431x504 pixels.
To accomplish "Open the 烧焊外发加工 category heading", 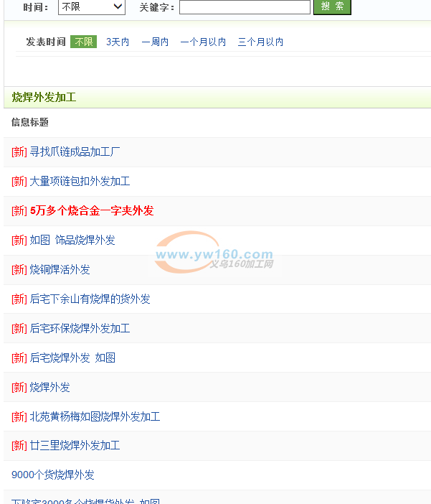I will [x=44, y=98].
